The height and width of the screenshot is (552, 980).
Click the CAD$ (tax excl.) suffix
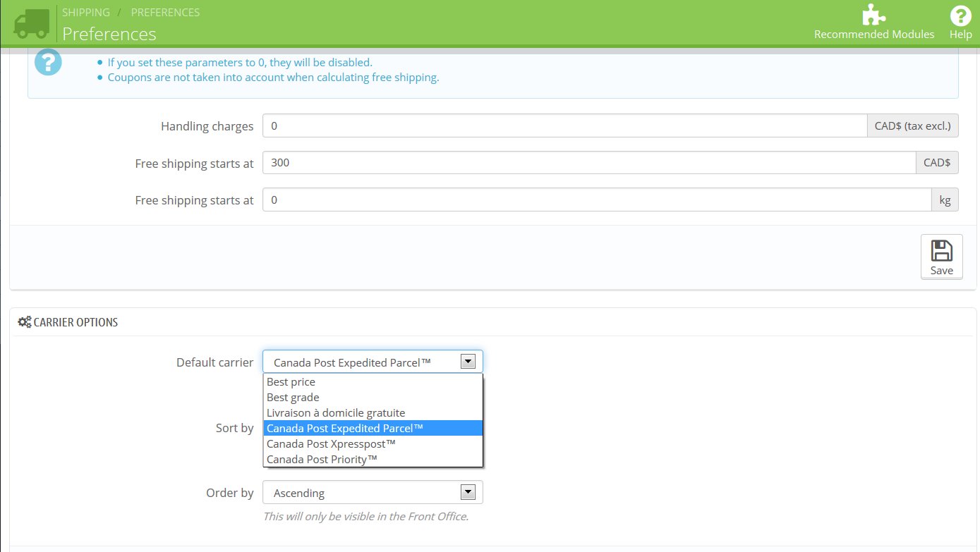coord(913,126)
